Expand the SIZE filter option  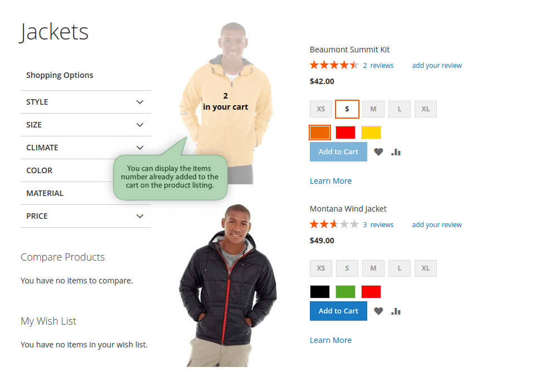click(85, 125)
